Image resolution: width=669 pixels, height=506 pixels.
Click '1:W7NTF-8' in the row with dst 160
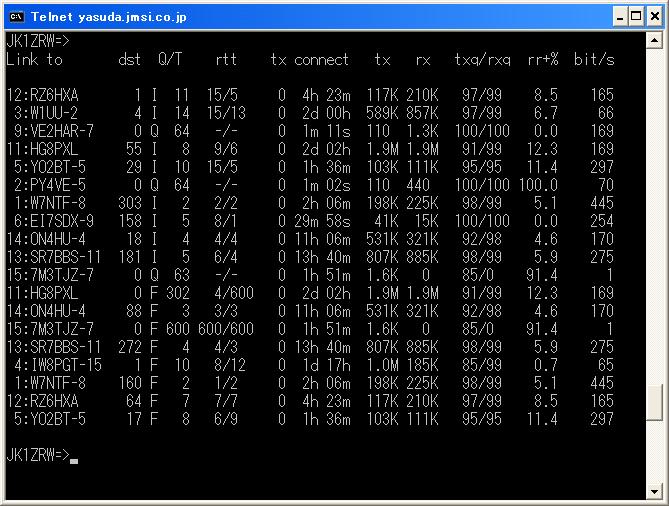(50, 383)
